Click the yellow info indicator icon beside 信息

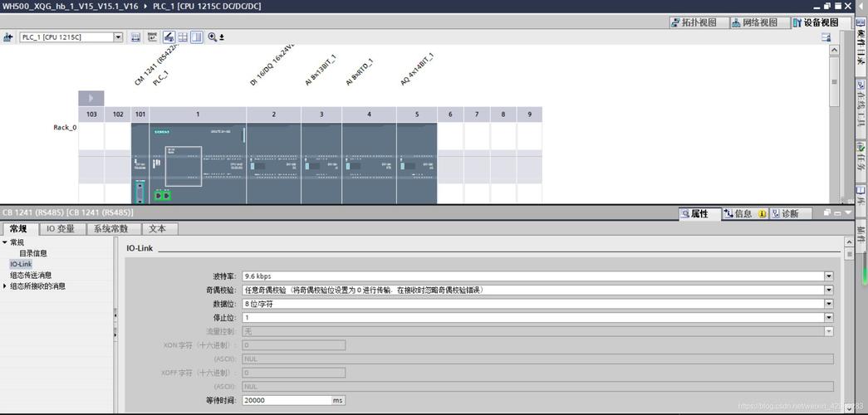tap(763, 213)
